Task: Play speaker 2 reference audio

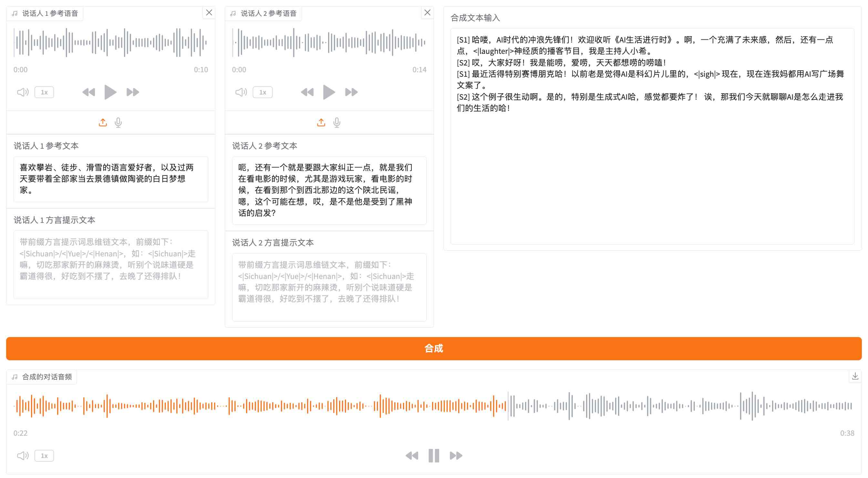Action: click(328, 92)
